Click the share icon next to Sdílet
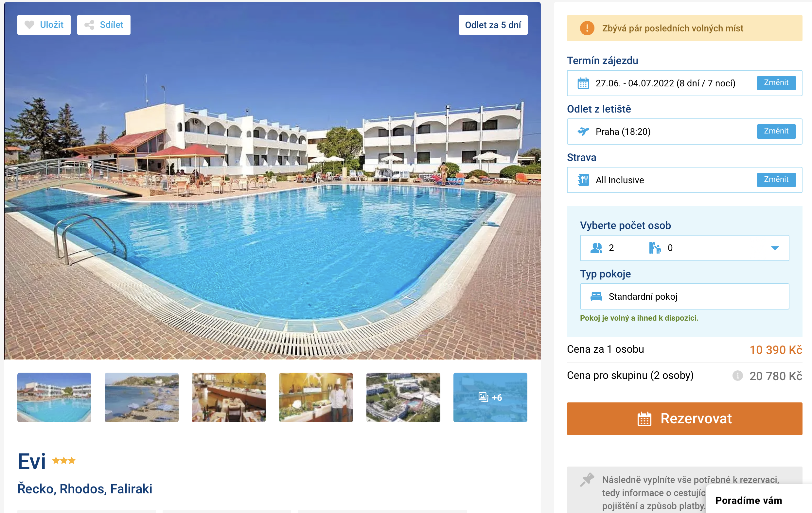 coord(89,25)
